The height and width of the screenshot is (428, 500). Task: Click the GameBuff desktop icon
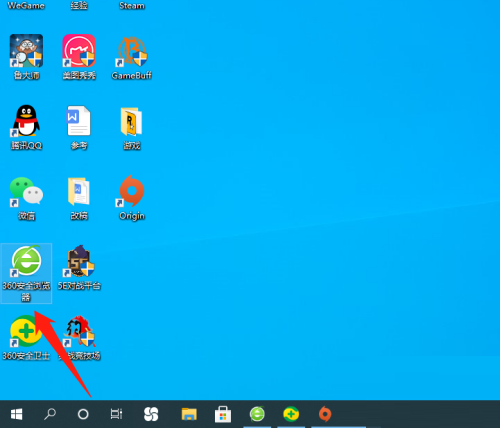click(132, 58)
